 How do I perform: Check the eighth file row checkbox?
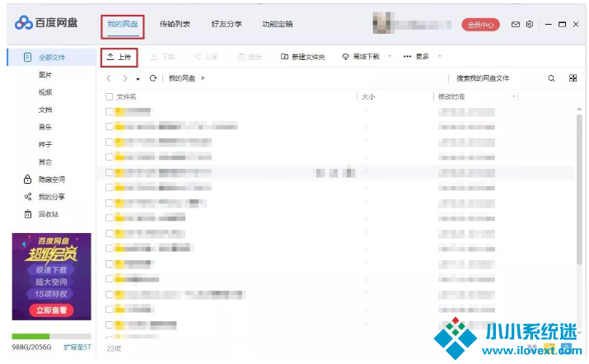[109, 218]
